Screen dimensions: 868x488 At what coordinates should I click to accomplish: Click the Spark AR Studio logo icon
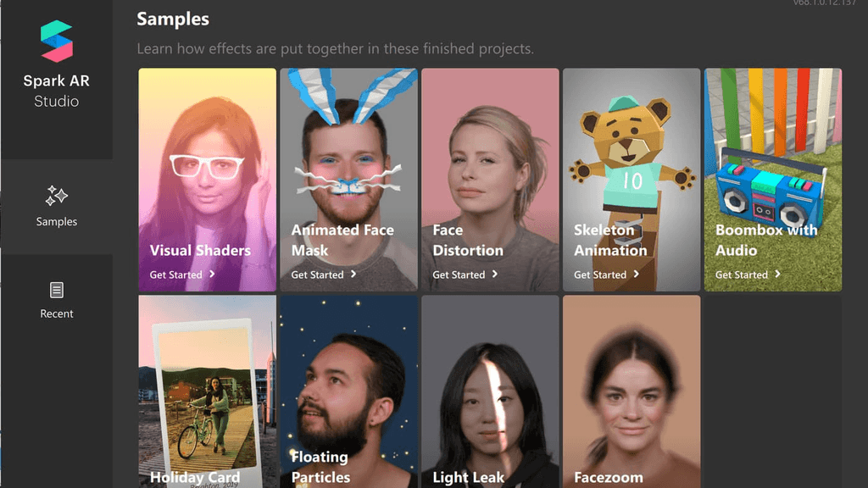coord(57,41)
